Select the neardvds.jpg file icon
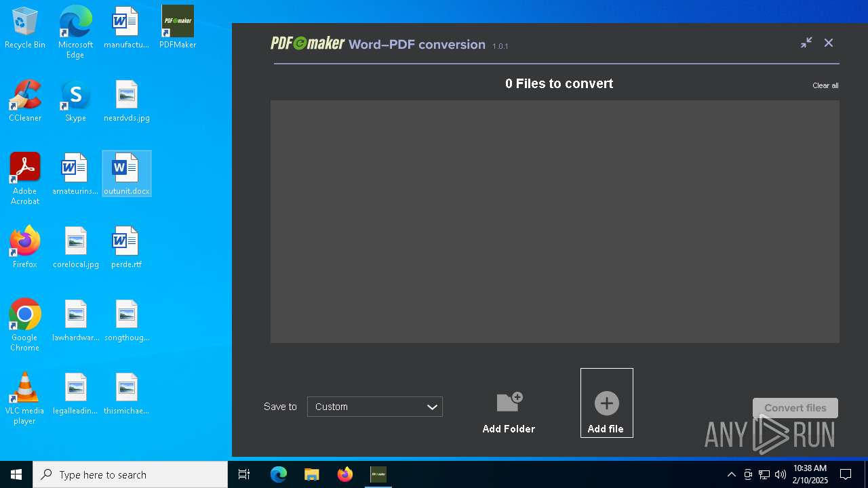 [x=127, y=102]
